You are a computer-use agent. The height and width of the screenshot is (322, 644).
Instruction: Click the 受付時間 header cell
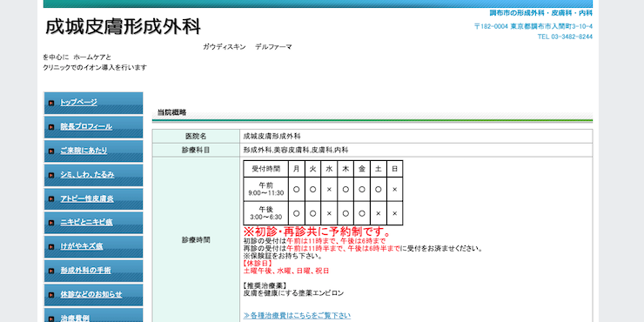265,169
